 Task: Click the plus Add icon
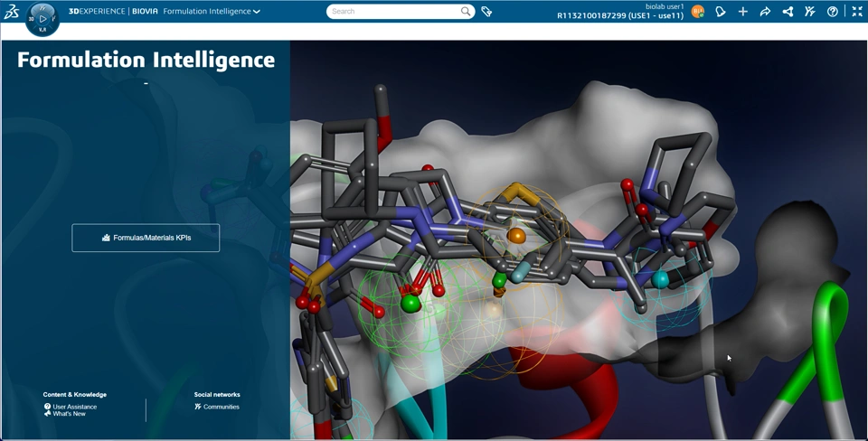(x=743, y=11)
